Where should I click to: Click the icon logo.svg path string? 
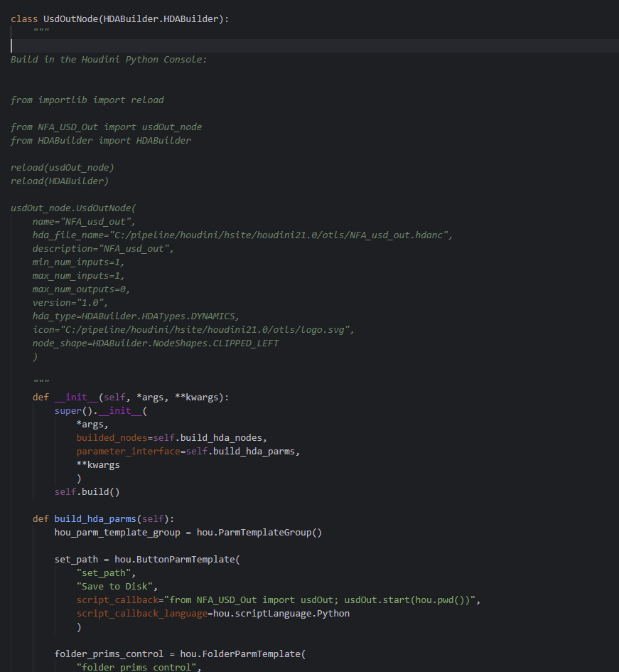pos(205,329)
